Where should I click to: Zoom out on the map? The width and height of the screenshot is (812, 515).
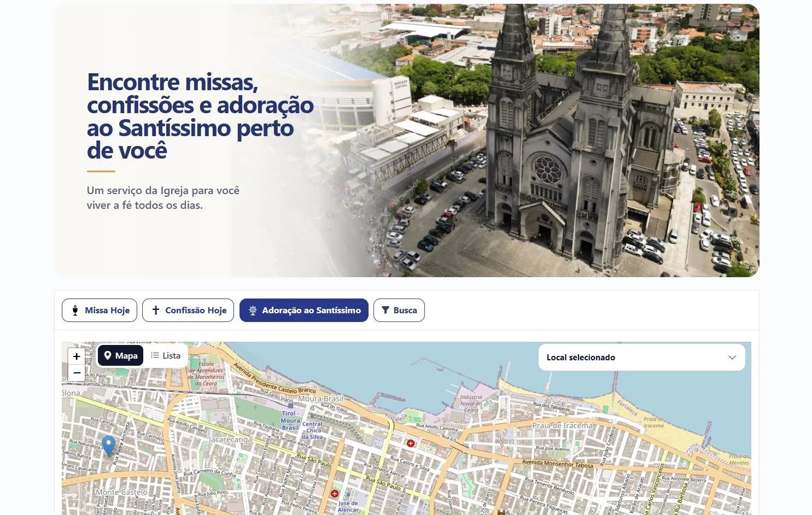(x=77, y=373)
